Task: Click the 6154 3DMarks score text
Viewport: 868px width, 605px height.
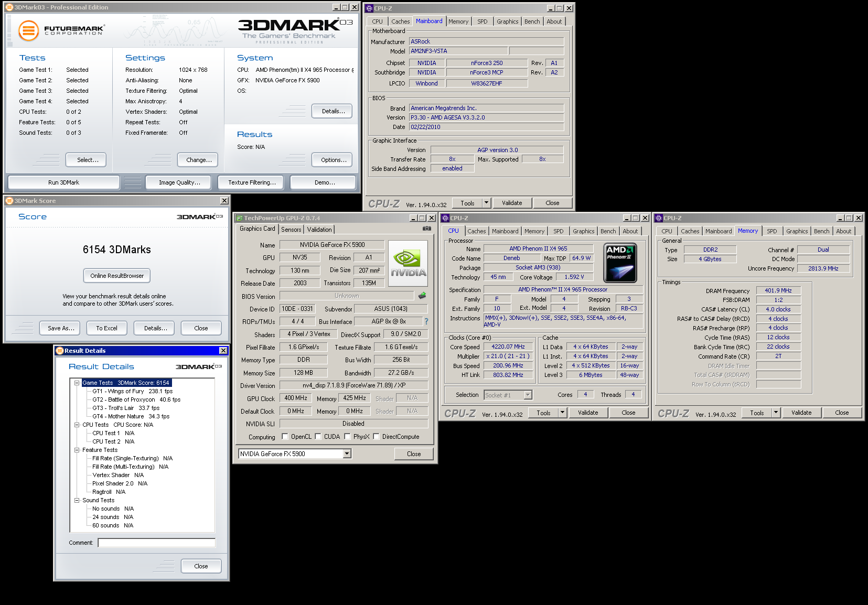Action: coord(117,250)
